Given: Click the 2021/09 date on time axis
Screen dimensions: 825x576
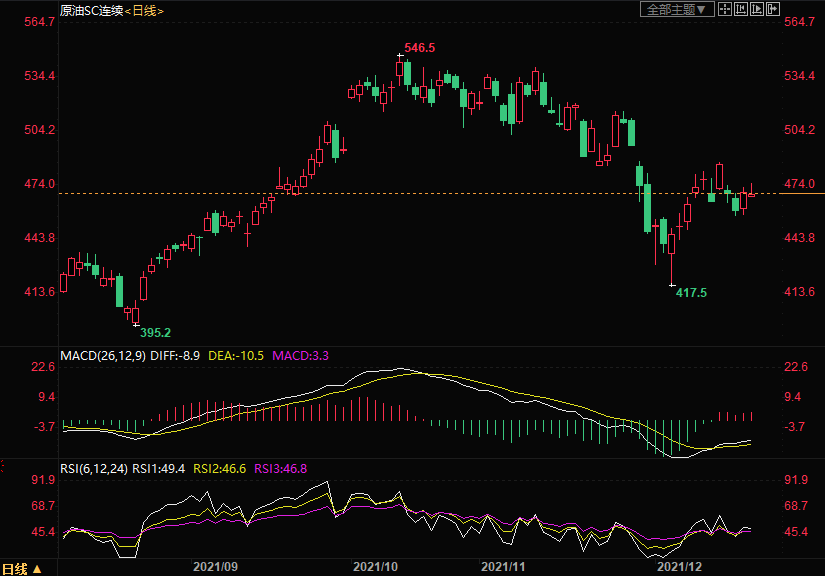Looking at the screenshot, I should tap(216, 566).
